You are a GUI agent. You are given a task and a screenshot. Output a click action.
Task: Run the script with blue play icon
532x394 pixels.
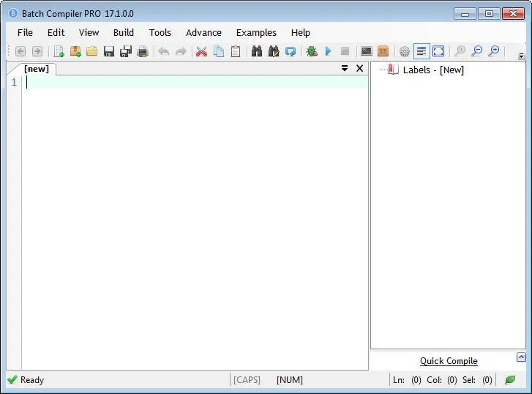(x=328, y=51)
